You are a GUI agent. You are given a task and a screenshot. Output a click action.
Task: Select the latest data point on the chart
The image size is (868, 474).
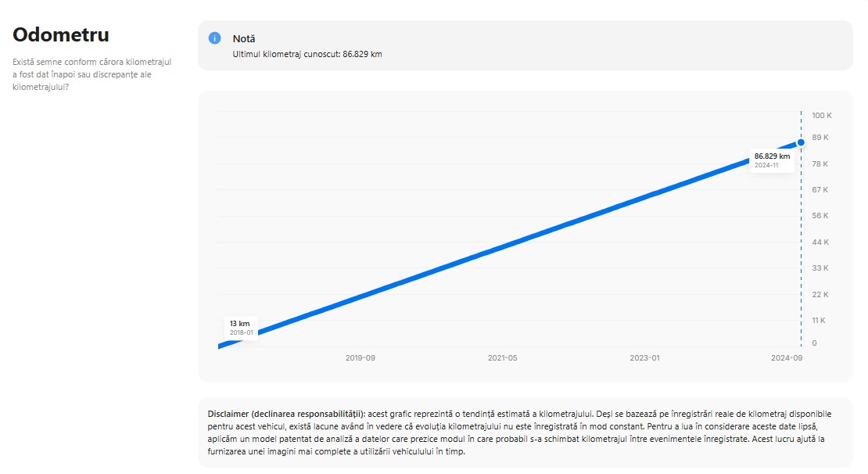click(x=801, y=142)
